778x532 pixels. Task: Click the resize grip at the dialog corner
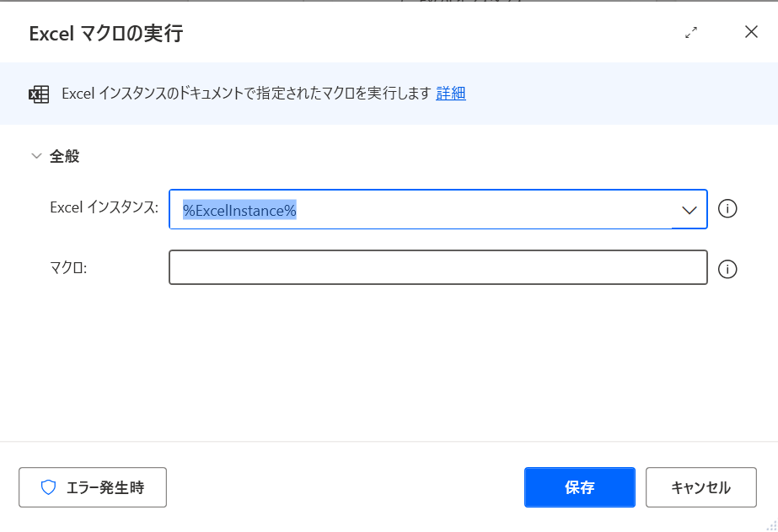tap(771, 525)
